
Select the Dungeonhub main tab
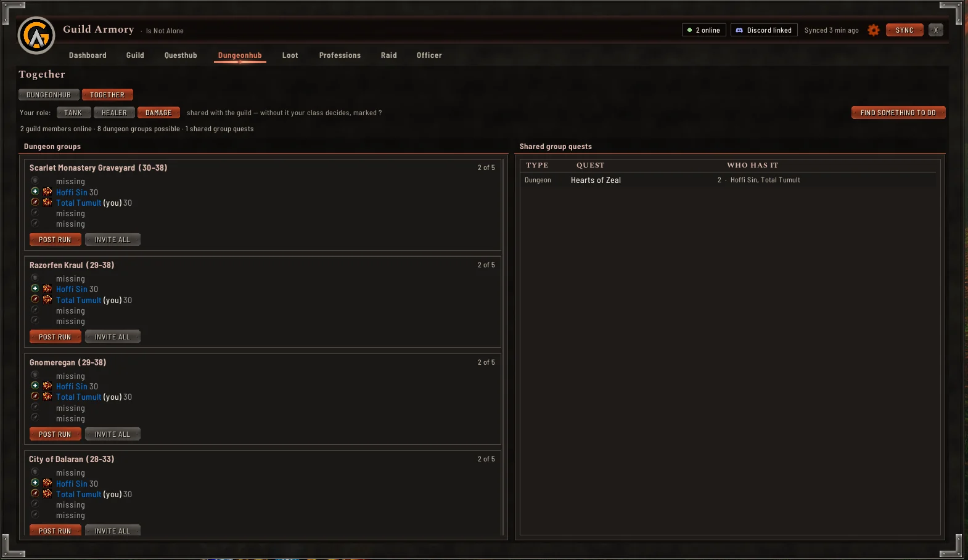[x=240, y=55]
